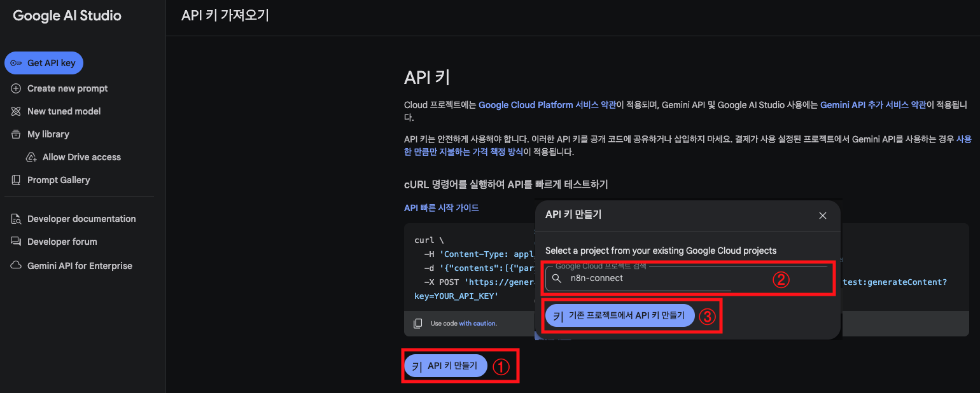
Task: Close the API 키 만들기 dialog
Action: [823, 216]
